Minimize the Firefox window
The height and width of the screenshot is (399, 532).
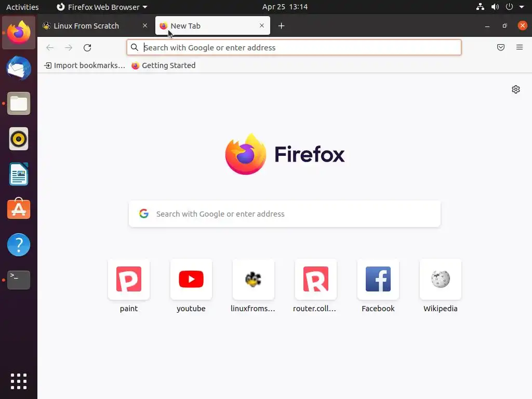(487, 26)
